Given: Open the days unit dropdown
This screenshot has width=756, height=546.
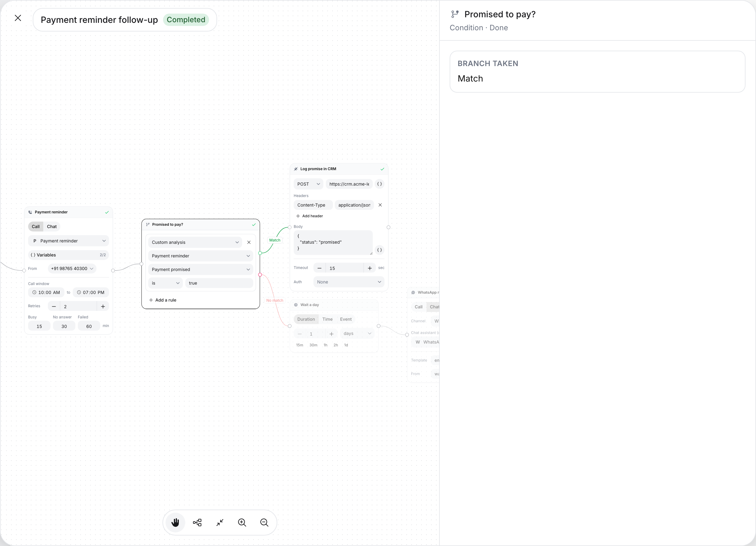Looking at the screenshot, I should click(357, 334).
